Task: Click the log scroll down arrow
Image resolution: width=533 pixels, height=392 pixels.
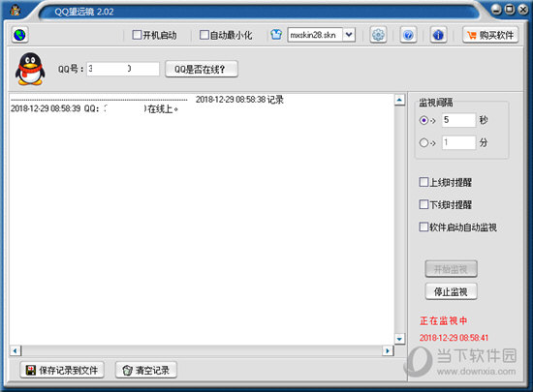Action: [399, 339]
